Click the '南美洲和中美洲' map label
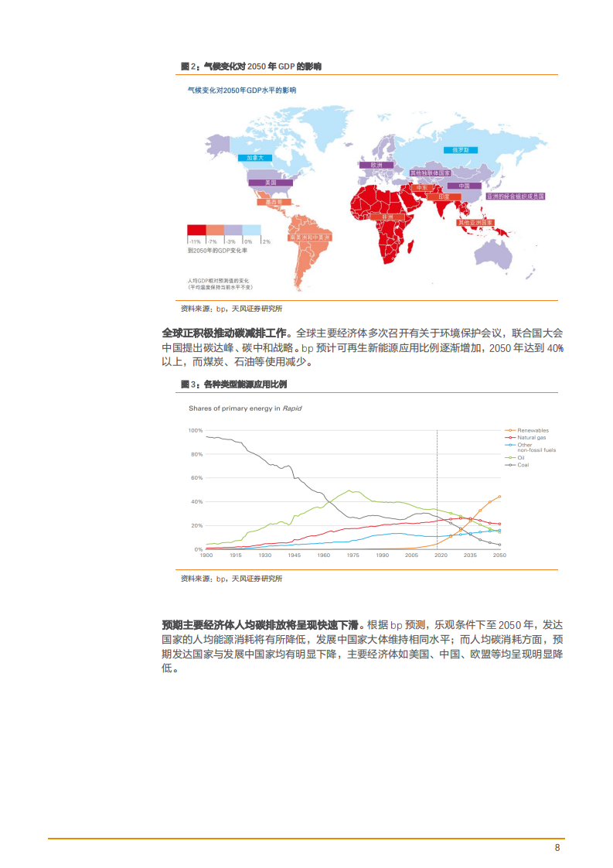 click(310, 237)
